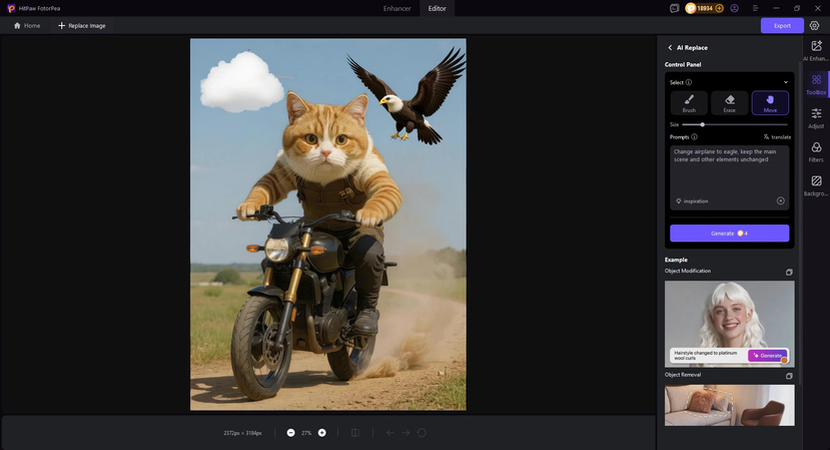Click the reset circular arrow icon
830x450 pixels.
click(422, 433)
